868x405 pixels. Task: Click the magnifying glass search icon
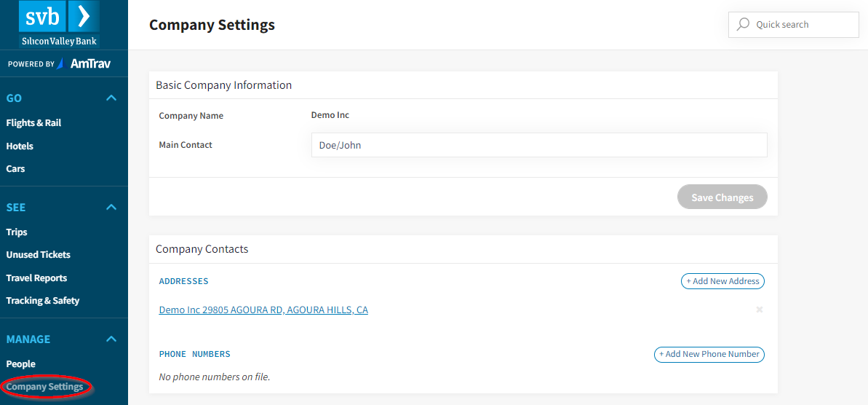coord(743,24)
